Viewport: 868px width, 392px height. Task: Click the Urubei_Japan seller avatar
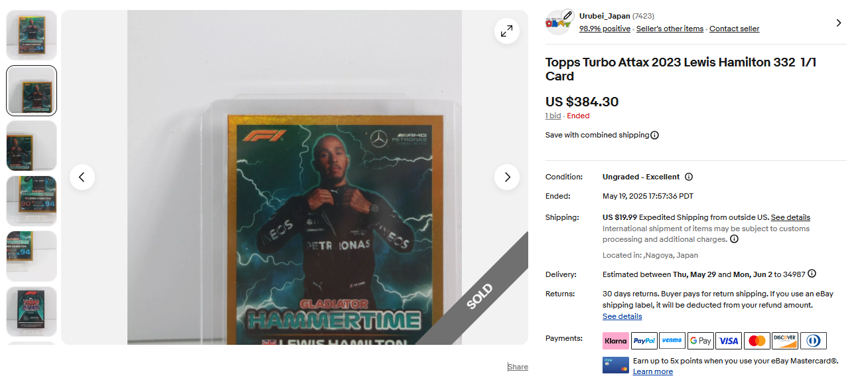[x=559, y=23]
